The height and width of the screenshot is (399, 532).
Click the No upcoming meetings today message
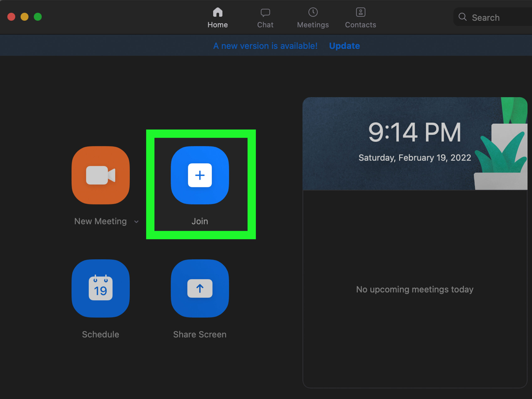point(415,289)
